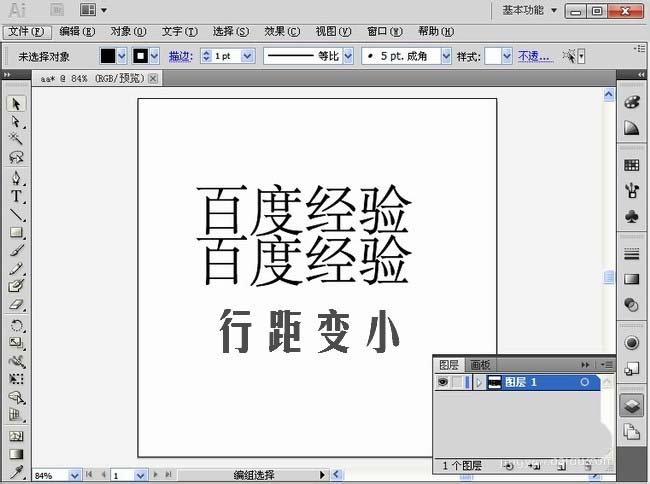Open the Artboards panel dock icon
650x484 pixels.
point(631,432)
